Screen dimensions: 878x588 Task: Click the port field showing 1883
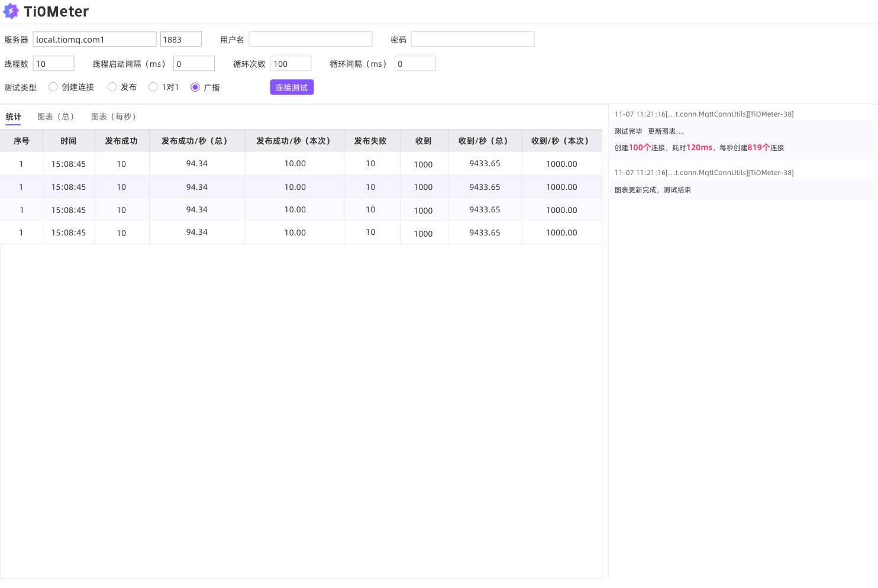coord(181,40)
